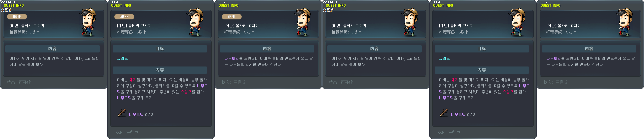
Task: Select the 内容 header in the 变更后 panel
Action: tap(374, 49)
